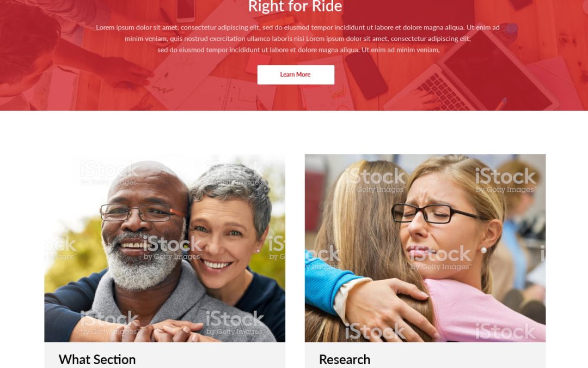Select the Research card heading

(x=345, y=360)
